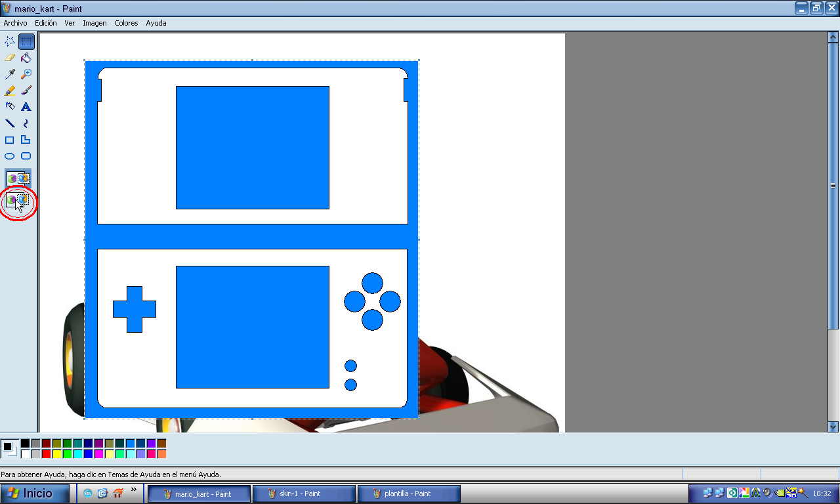Click the taskbar clock showing 10:32
This screenshot has width=840, height=504.
[822, 493]
